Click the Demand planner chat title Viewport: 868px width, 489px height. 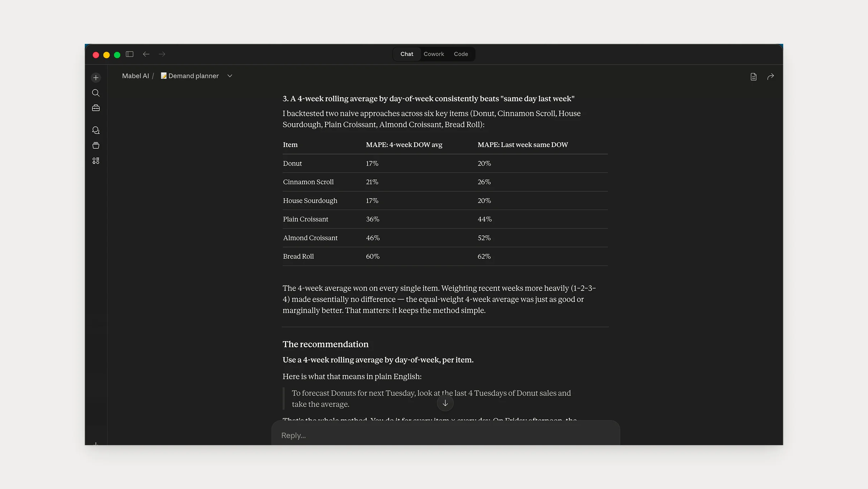pos(190,76)
